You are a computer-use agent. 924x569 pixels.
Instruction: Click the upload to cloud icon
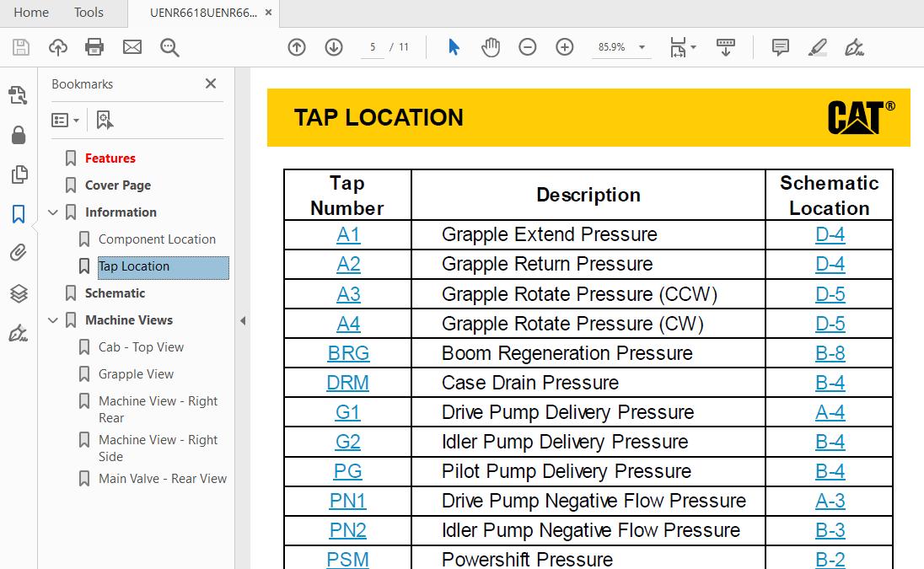point(57,47)
